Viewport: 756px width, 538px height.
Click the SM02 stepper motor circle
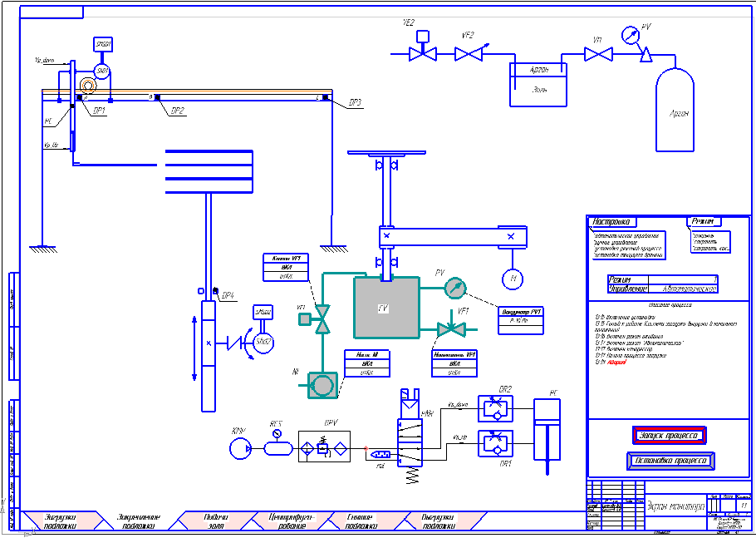263,342
